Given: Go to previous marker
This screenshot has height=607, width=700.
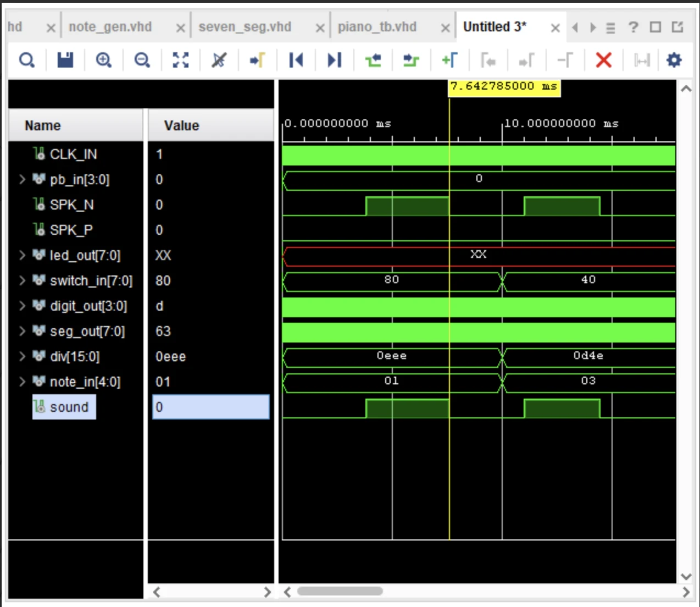Looking at the screenshot, I should (488, 60).
